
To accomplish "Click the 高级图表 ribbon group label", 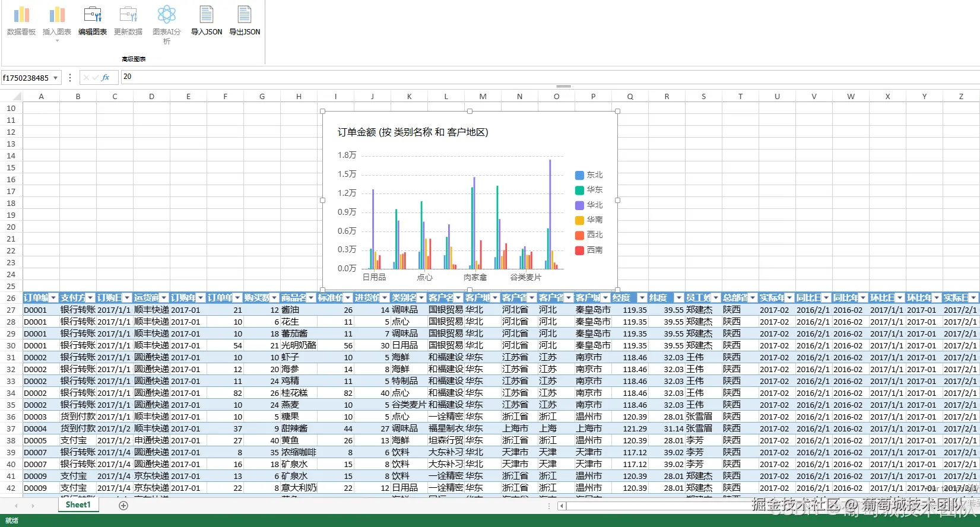I will [x=134, y=59].
